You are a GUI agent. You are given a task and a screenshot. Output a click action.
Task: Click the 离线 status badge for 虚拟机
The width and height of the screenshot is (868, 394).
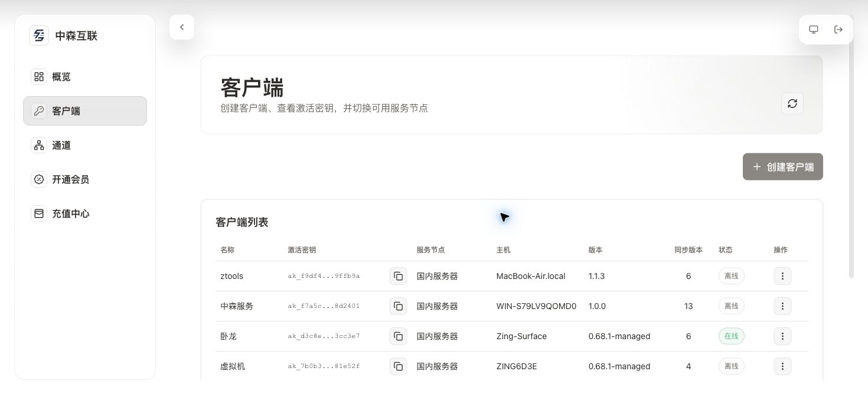(x=732, y=366)
